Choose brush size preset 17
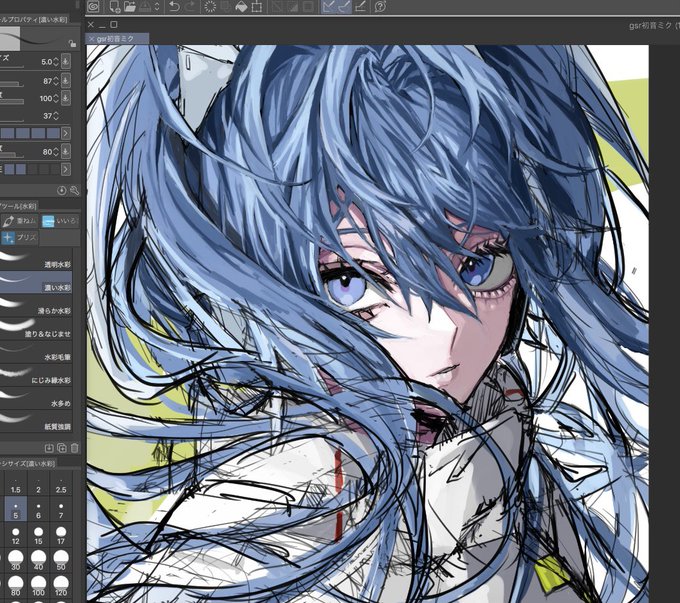Image resolution: width=680 pixels, height=603 pixels. (61, 535)
